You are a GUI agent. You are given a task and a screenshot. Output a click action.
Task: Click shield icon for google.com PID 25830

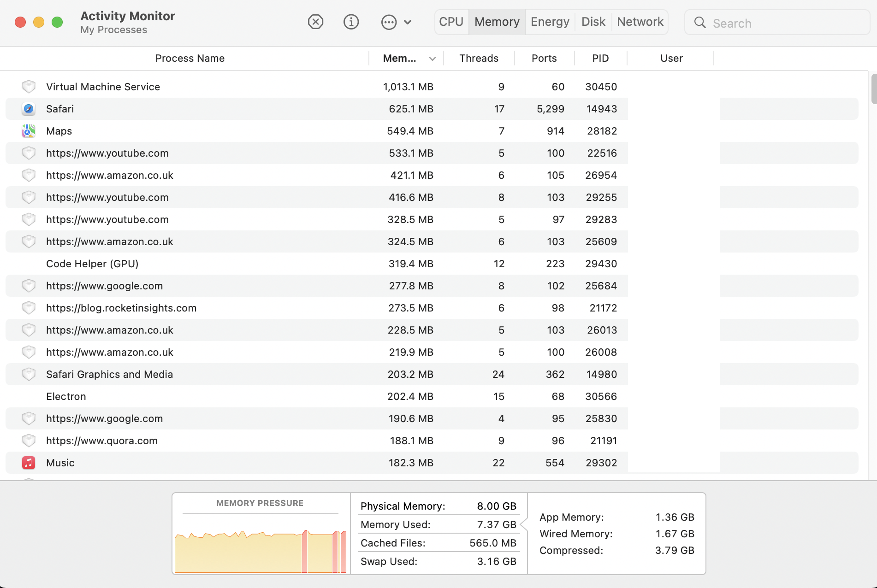point(29,418)
